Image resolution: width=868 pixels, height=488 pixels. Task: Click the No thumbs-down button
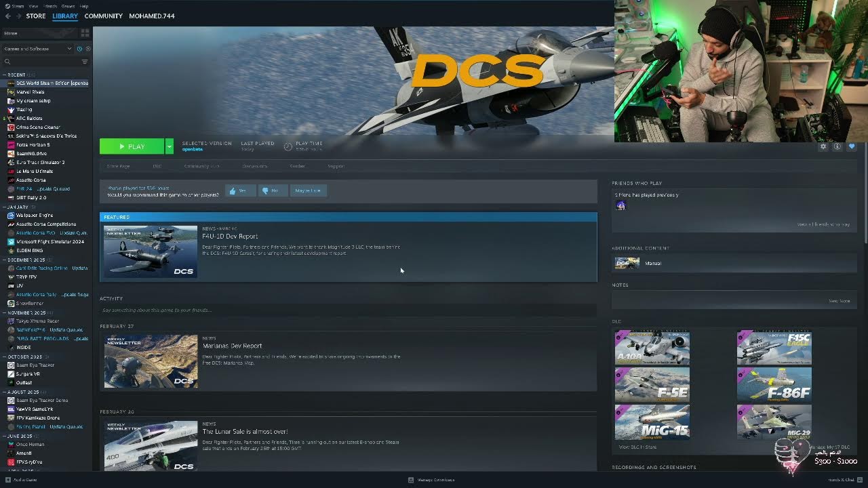(x=273, y=190)
